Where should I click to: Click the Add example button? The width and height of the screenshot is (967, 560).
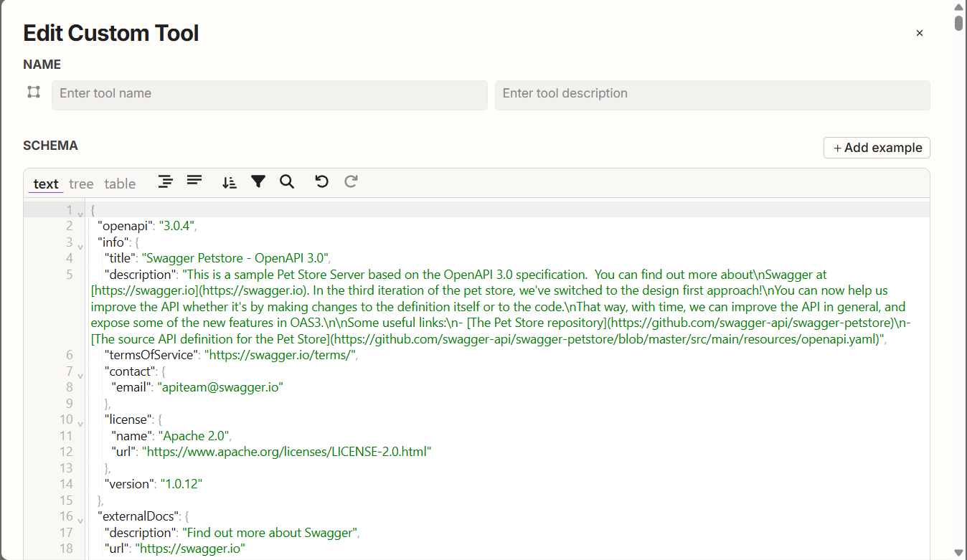[x=877, y=148]
